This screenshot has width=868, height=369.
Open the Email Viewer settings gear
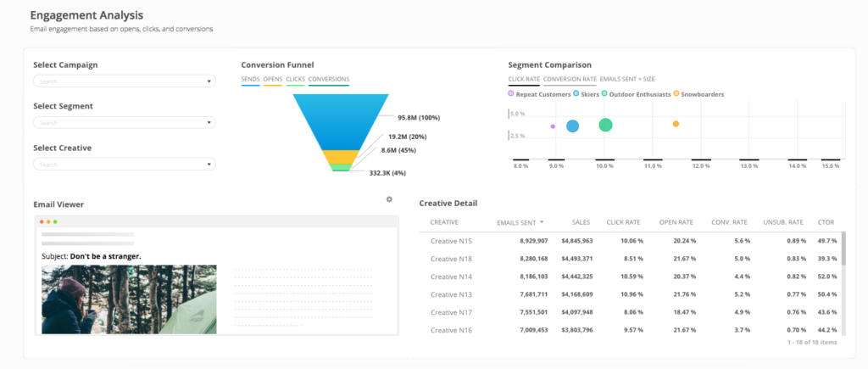(389, 199)
